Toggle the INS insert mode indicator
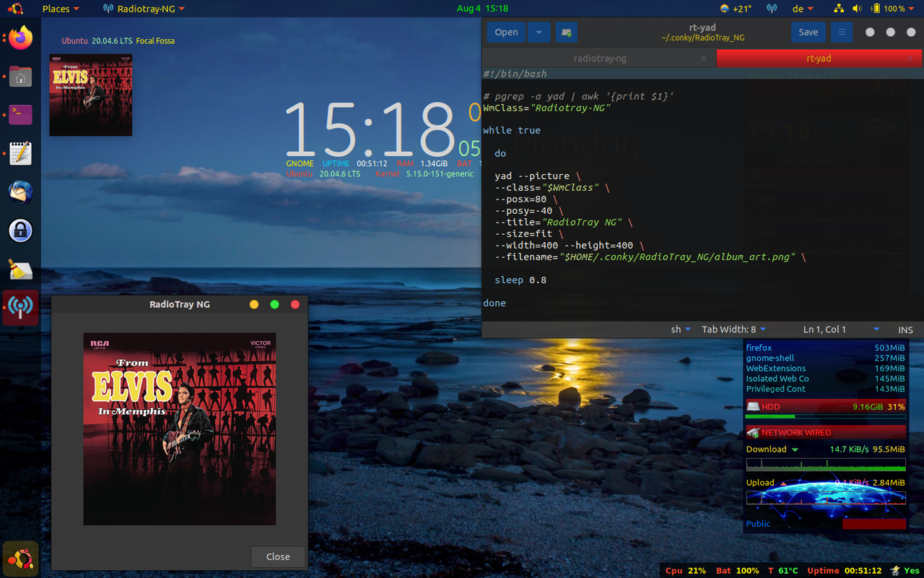The width and height of the screenshot is (924, 578). click(x=905, y=329)
